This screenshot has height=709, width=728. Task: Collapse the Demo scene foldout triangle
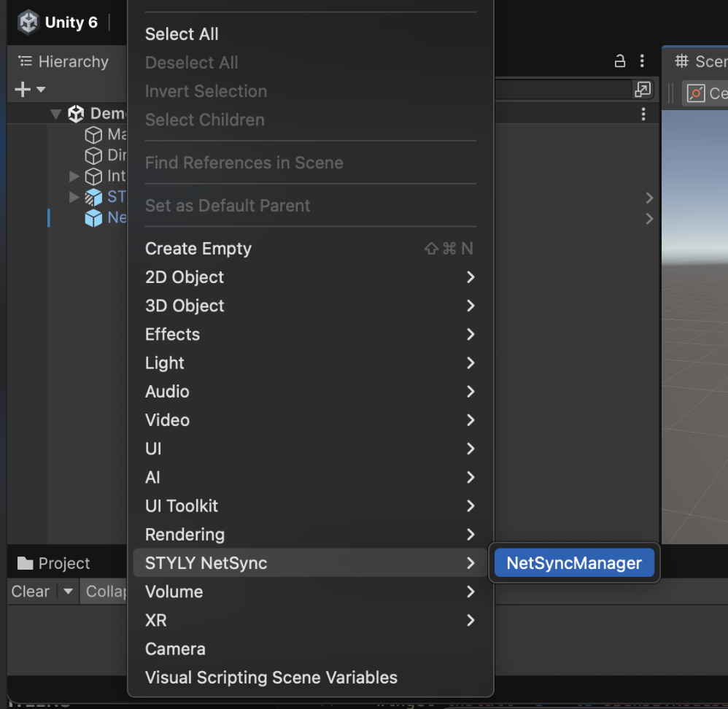[x=55, y=114]
